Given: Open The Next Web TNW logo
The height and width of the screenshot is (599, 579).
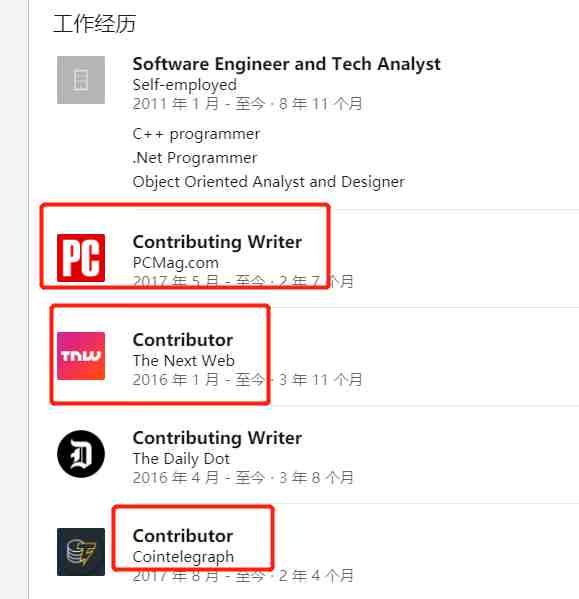Looking at the screenshot, I should pyautogui.click(x=81, y=356).
